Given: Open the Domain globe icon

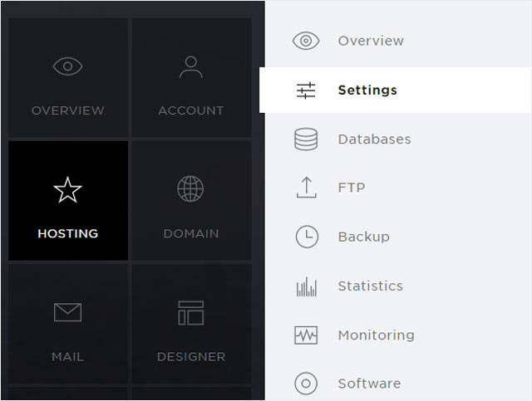Looking at the screenshot, I should (190, 188).
